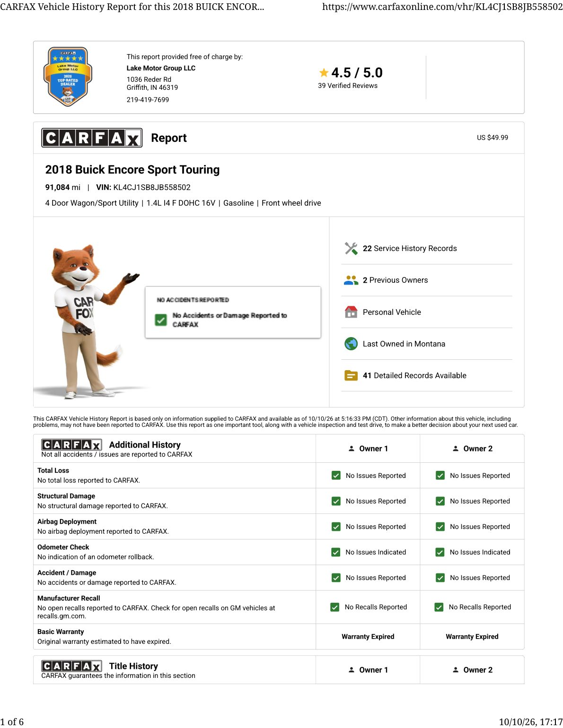Click the US $49.99 price text
The height and width of the screenshot is (728, 563).
[493, 138]
